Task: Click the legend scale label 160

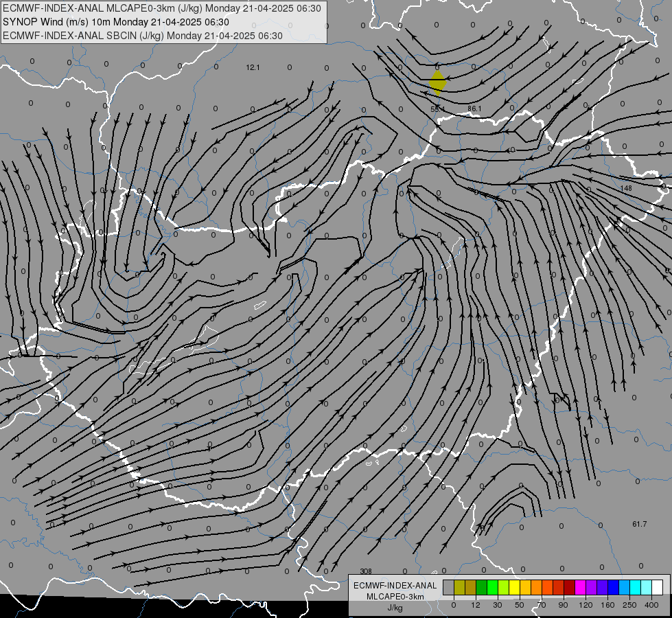Action: click(x=607, y=605)
